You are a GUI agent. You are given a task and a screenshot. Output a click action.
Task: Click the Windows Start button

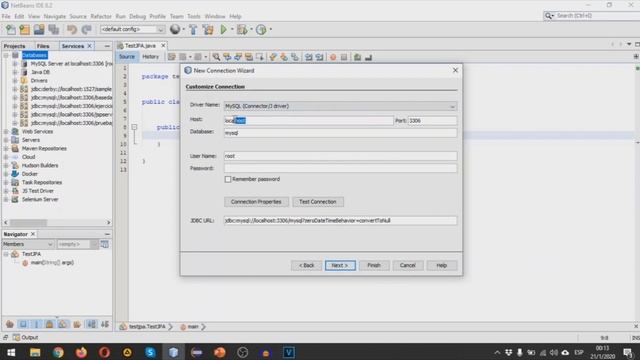tap(11, 352)
